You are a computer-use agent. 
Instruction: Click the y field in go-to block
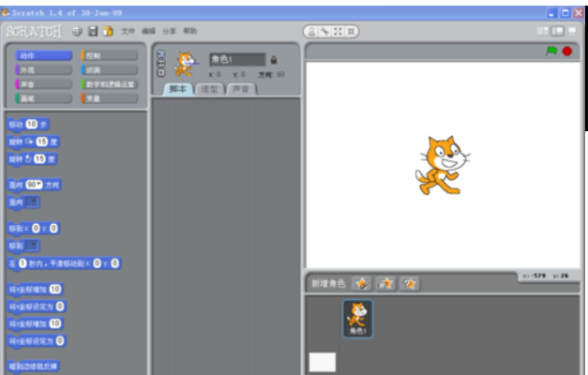pyautogui.click(x=53, y=228)
